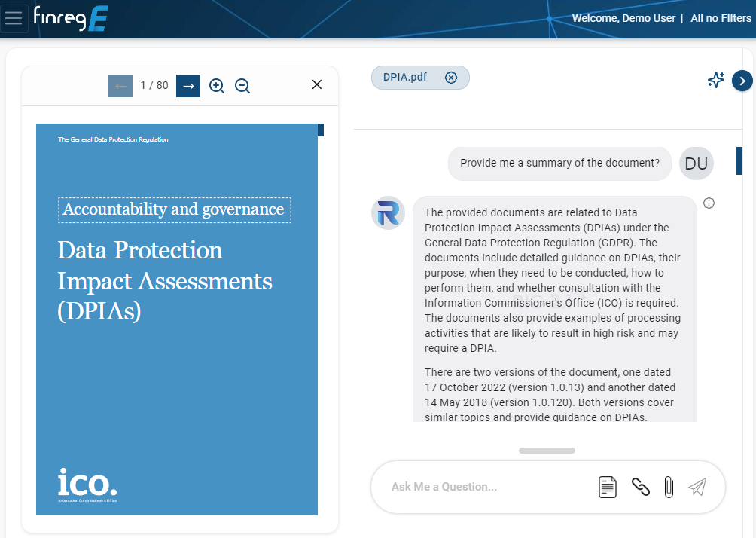Screen dimensions: 756x538
Task: Expand the right side panel arrow
Action: pos(742,81)
